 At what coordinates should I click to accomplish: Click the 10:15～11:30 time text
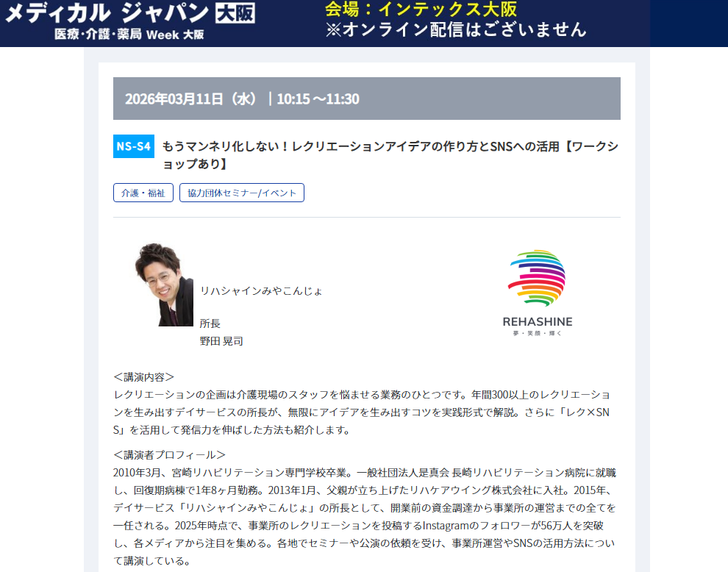coord(318,99)
